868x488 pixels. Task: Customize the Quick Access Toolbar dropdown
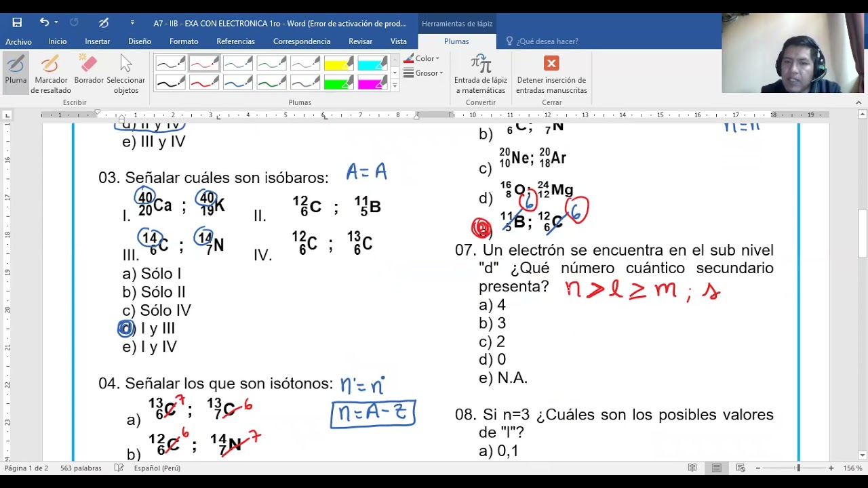click(132, 23)
